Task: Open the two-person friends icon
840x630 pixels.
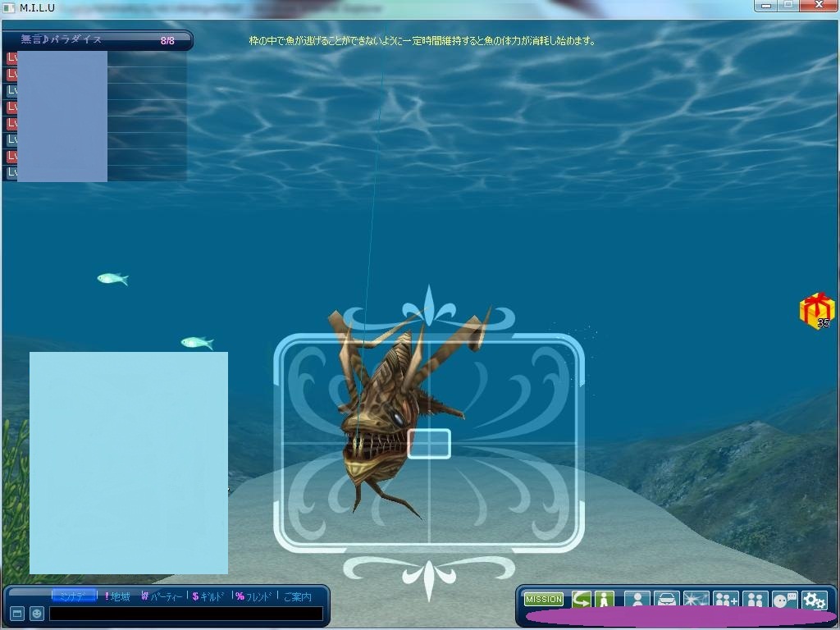Action: 756,600
